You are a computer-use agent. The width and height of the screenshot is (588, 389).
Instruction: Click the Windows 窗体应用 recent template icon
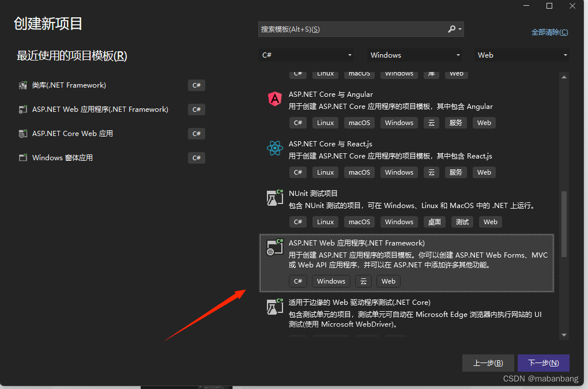(x=23, y=158)
